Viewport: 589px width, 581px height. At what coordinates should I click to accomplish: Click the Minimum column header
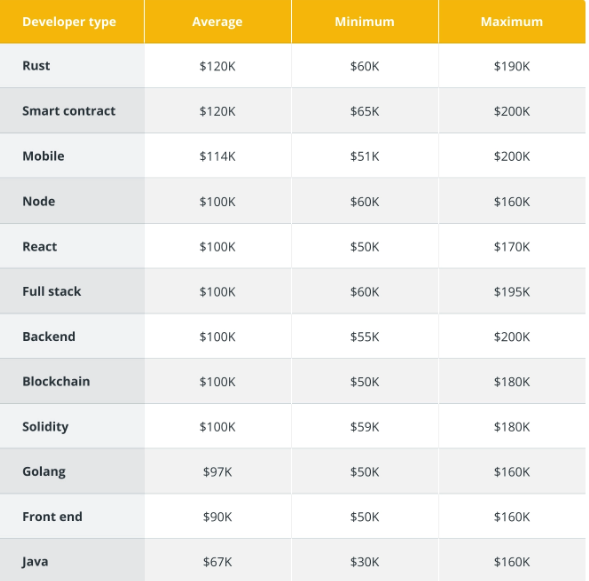(x=364, y=22)
